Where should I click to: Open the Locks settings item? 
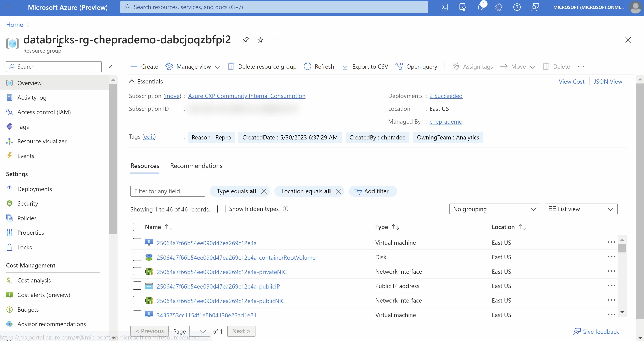tap(54, 248)
